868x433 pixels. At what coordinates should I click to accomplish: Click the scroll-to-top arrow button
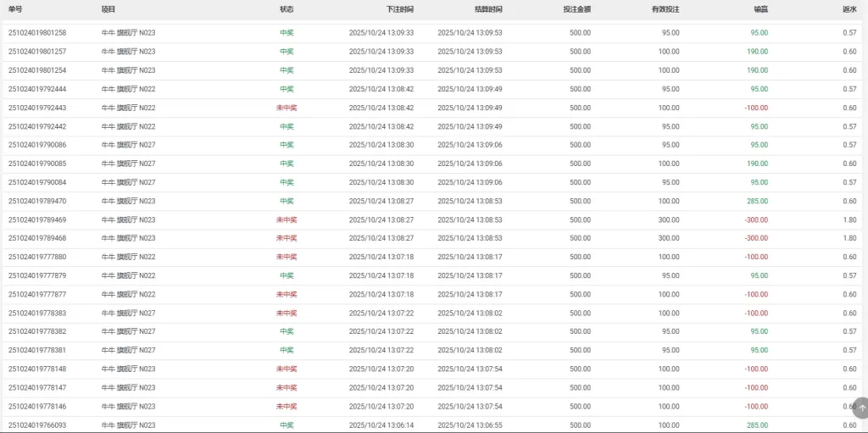point(861,408)
